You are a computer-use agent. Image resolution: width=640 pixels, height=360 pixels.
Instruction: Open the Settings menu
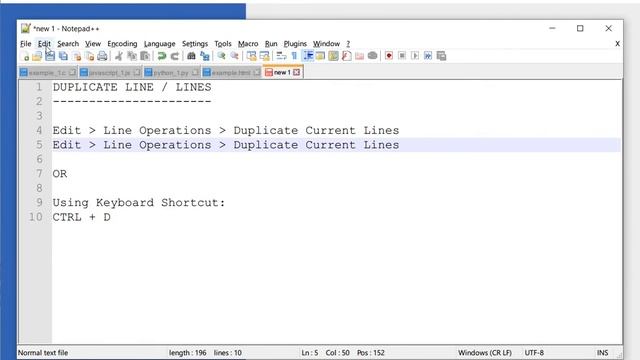[x=195, y=44]
